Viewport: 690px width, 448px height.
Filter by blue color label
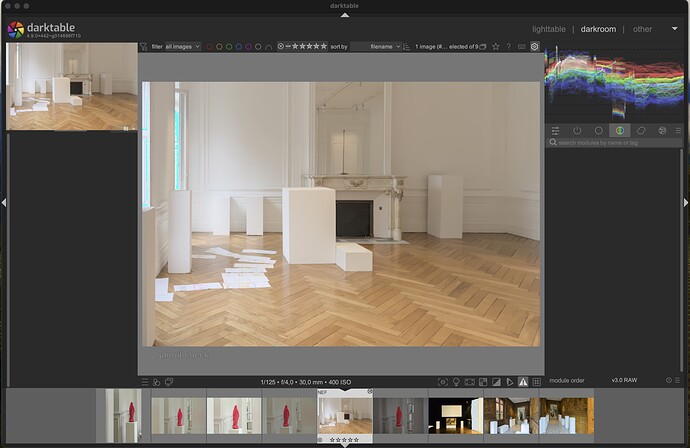point(239,47)
